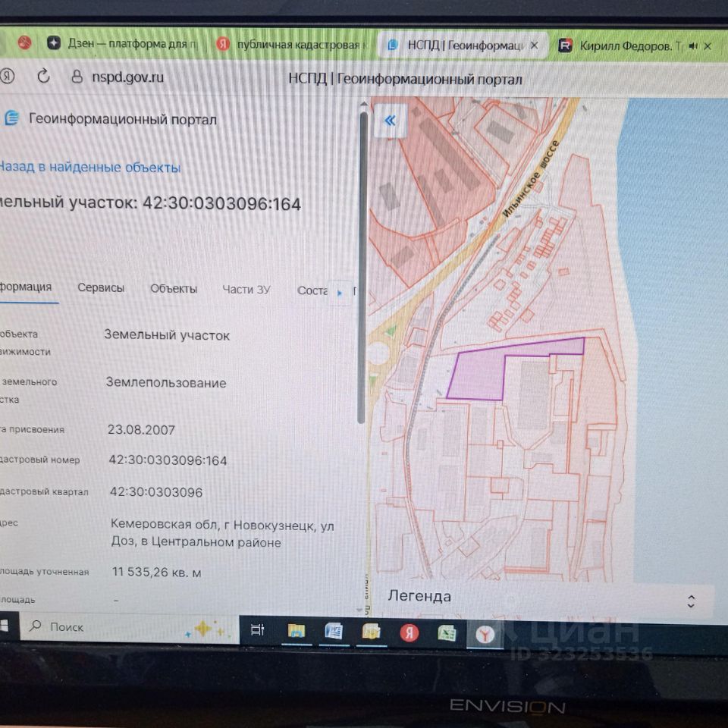Mute the Кирилл Федоров tab audio icon
The image size is (728, 728).
[x=694, y=46]
